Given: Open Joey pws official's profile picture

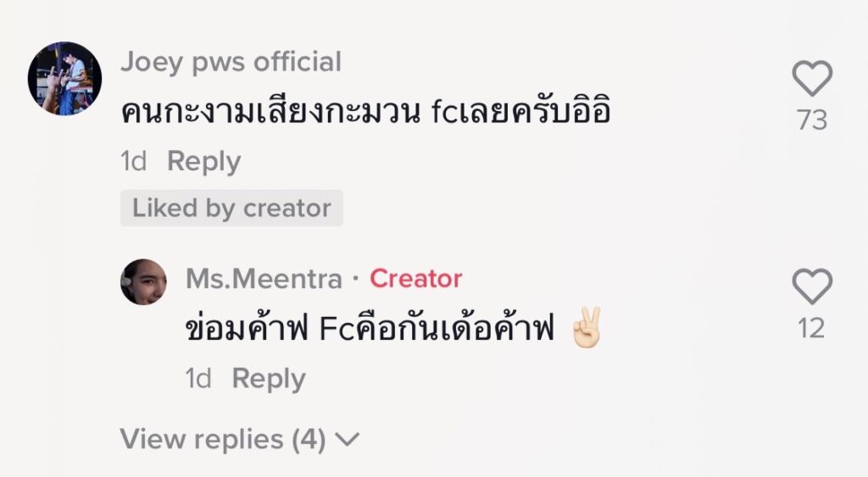Looking at the screenshot, I should tap(64, 78).
